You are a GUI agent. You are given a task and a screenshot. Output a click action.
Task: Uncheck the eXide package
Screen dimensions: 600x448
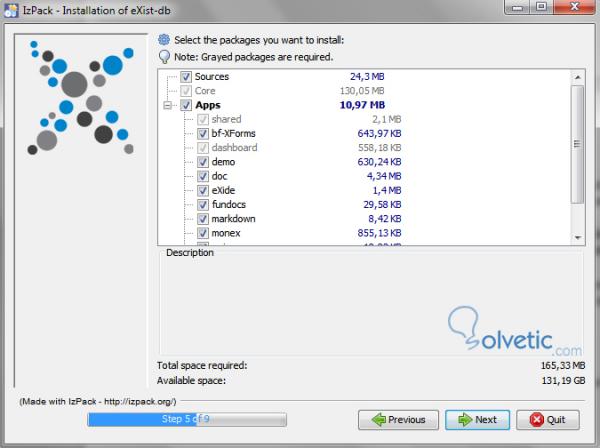click(203, 191)
